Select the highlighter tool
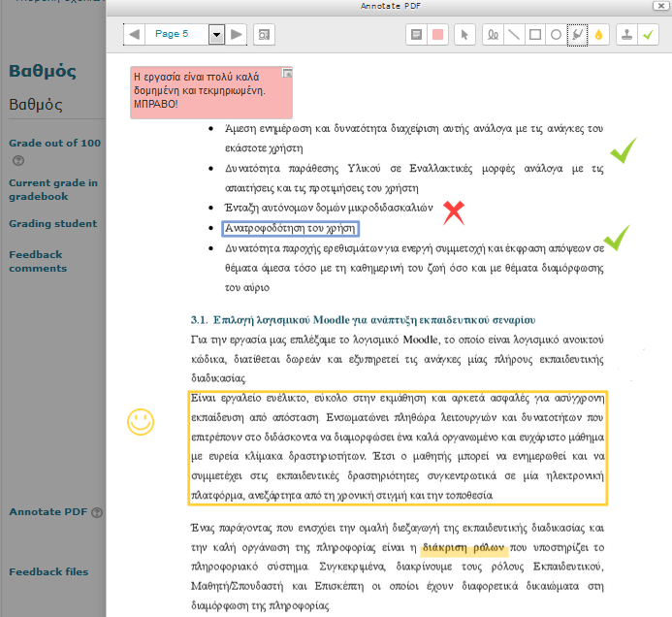Screen dimensions: 672x617 point(577,35)
